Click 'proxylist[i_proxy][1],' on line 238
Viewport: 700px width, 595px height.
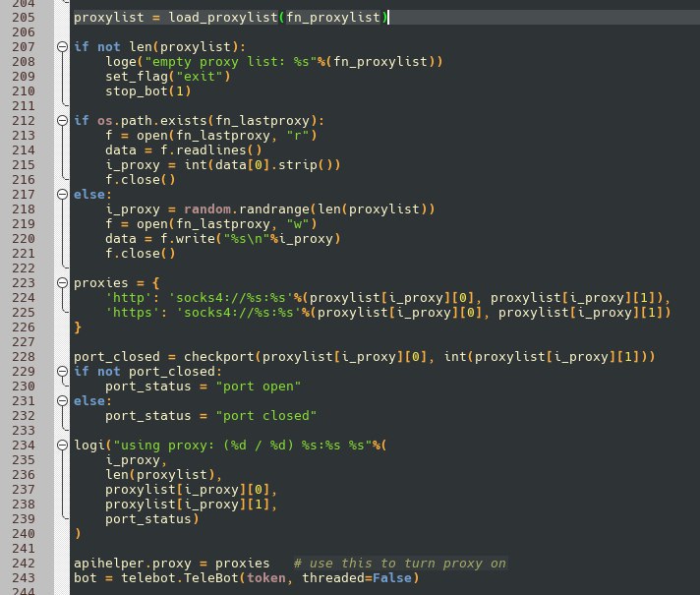point(192,505)
